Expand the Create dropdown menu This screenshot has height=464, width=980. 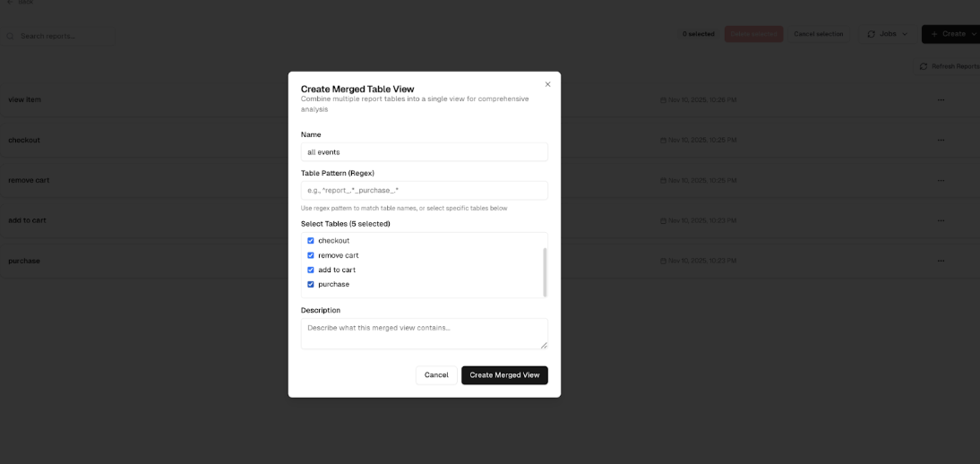tap(952, 34)
